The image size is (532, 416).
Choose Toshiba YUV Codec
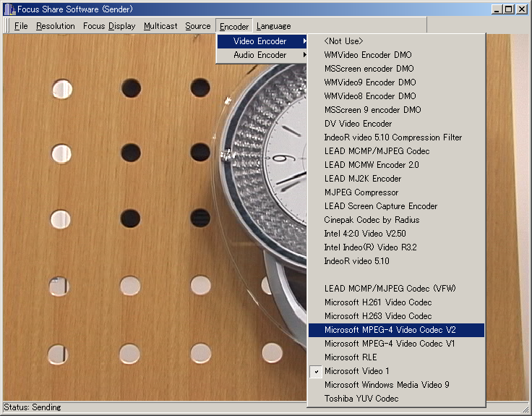tap(361, 399)
